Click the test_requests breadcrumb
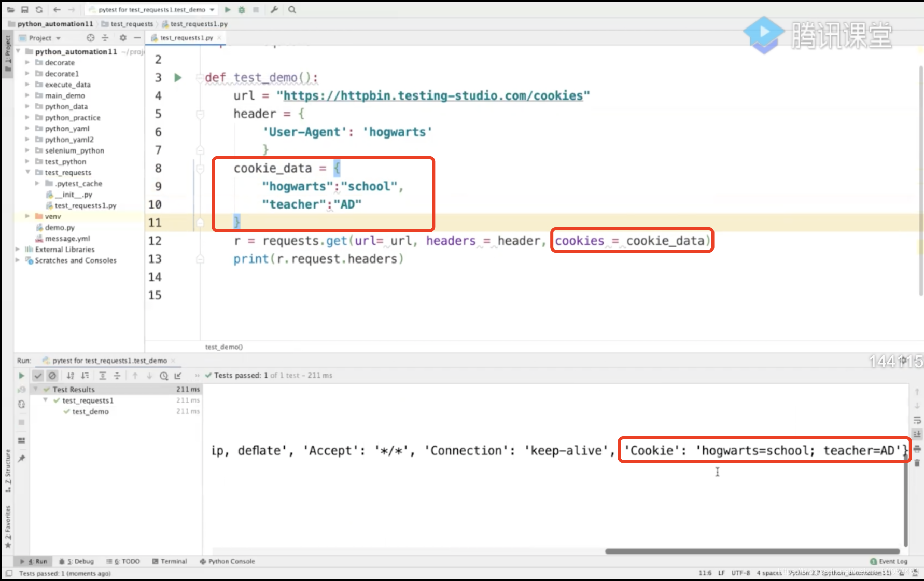Viewport: 924px width, 581px height. pyautogui.click(x=128, y=24)
